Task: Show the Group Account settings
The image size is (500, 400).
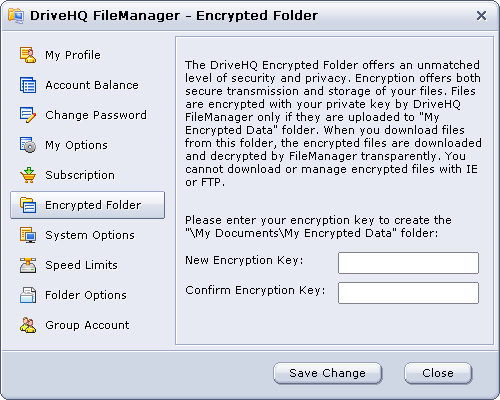Action: pos(87,325)
